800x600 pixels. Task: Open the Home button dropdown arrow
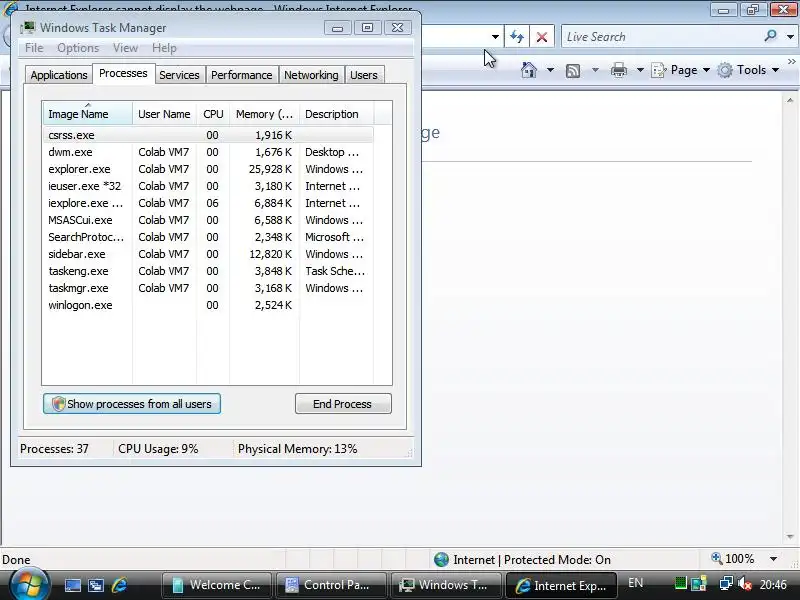(550, 70)
